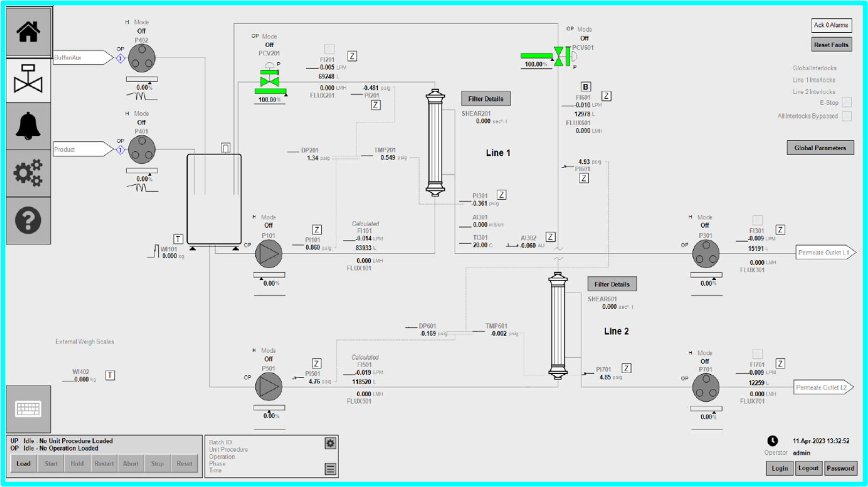The width and height of the screenshot is (868, 487).
Task: Toggle the checkbox above FI201
Action: [329, 49]
